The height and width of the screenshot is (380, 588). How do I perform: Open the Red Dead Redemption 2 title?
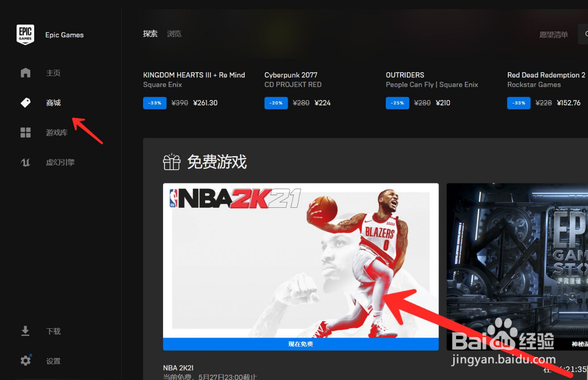coord(546,75)
